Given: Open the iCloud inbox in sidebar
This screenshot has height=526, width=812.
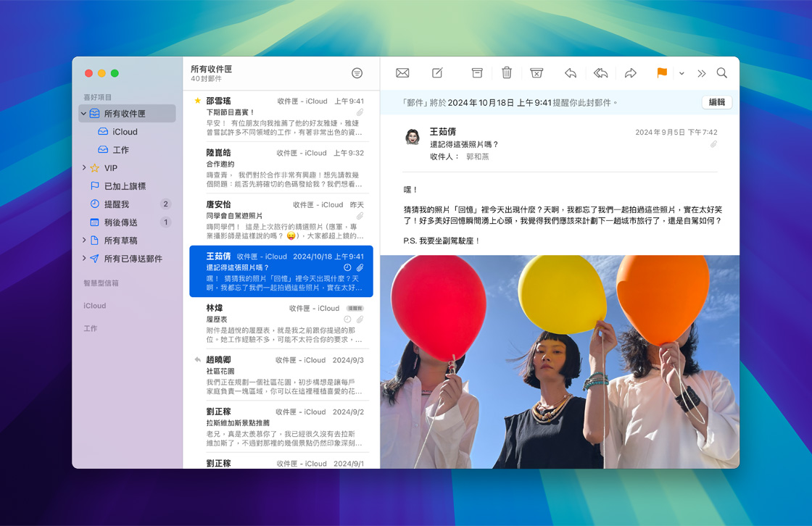Looking at the screenshot, I should pyautogui.click(x=125, y=132).
